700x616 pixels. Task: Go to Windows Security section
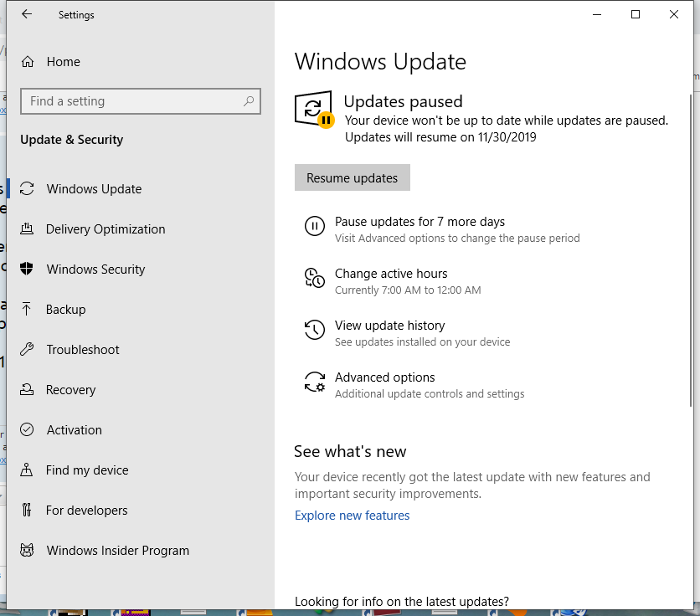pyautogui.click(x=96, y=269)
